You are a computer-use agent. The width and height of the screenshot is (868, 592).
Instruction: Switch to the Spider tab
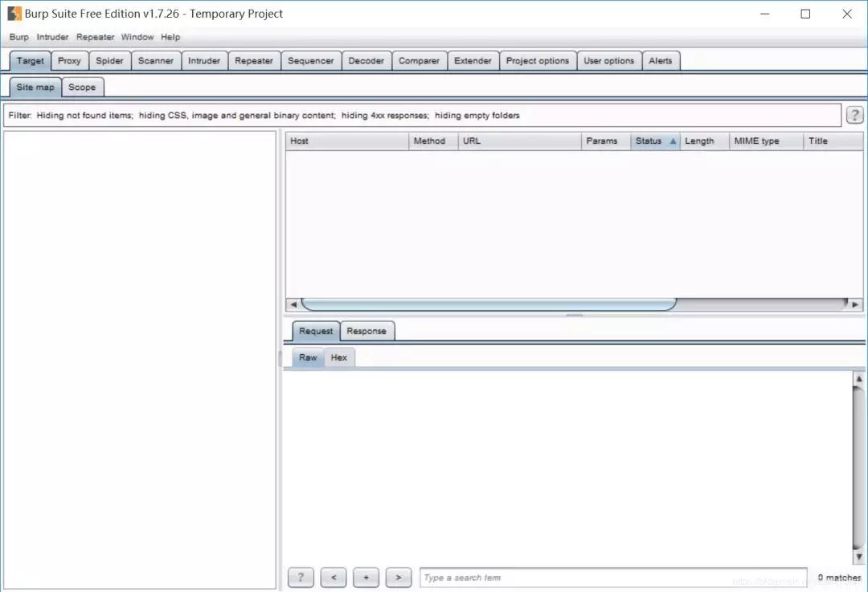(x=109, y=61)
